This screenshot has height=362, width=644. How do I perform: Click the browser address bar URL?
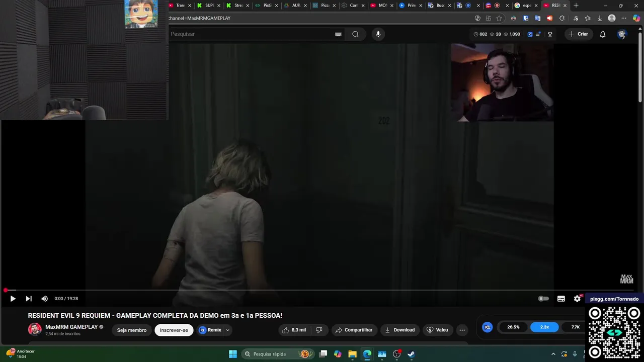(x=199, y=18)
